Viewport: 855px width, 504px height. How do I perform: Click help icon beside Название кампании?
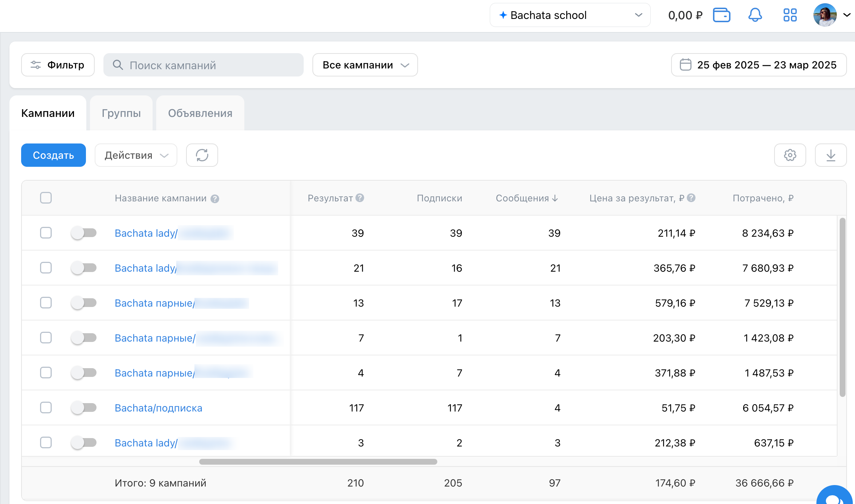[215, 198]
